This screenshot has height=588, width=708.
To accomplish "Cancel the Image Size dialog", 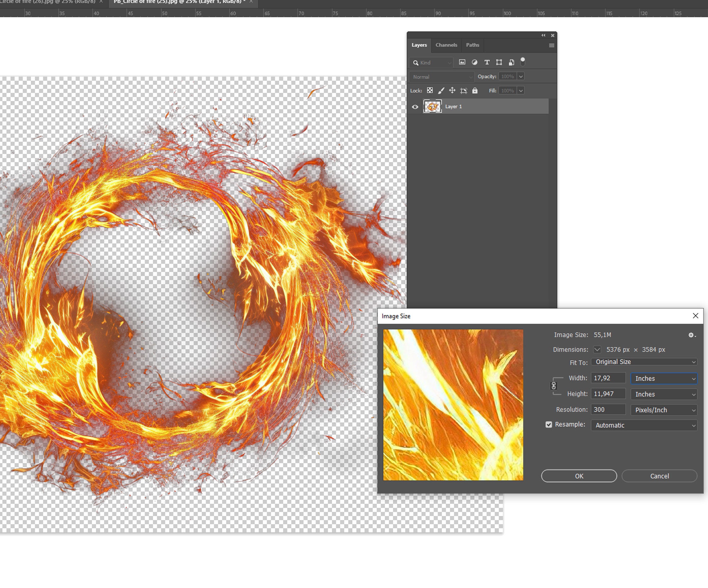I will (660, 476).
